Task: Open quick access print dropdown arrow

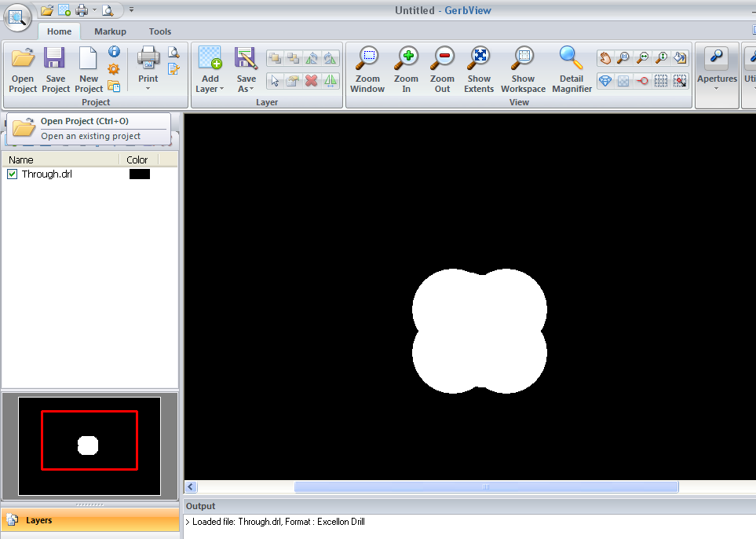Action: point(94,9)
